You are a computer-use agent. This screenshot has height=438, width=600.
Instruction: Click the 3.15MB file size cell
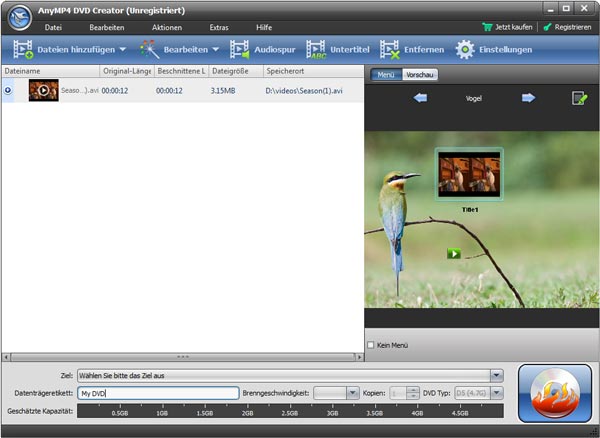(x=223, y=91)
